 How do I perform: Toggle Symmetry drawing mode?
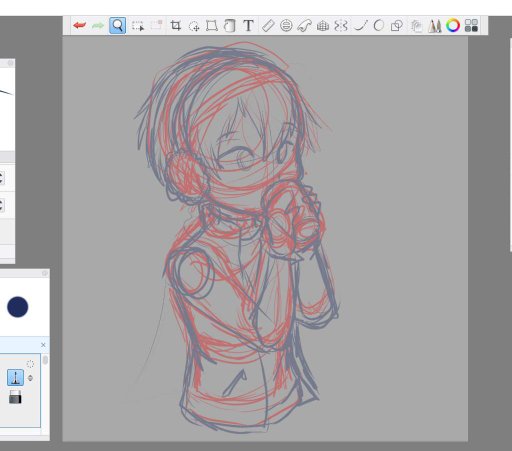click(341, 25)
